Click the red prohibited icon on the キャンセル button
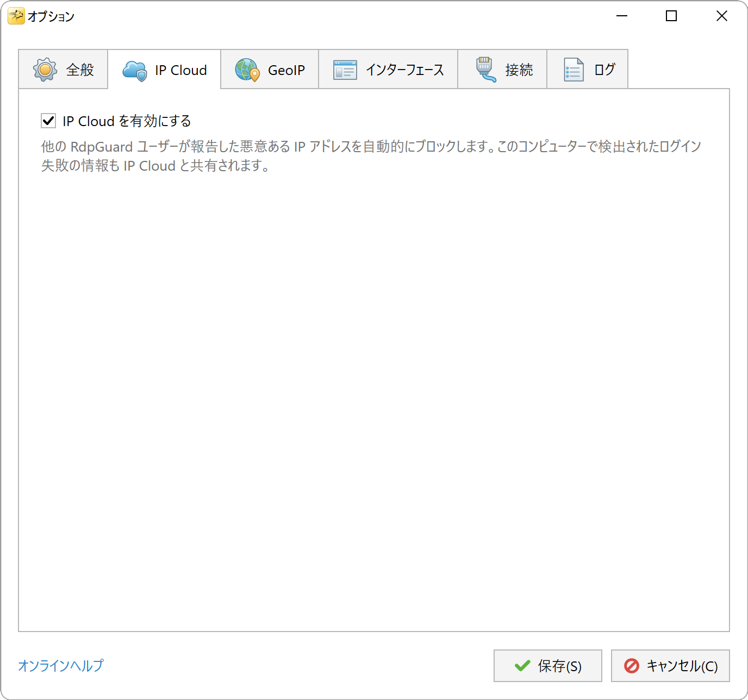The image size is (748, 700). (x=632, y=666)
